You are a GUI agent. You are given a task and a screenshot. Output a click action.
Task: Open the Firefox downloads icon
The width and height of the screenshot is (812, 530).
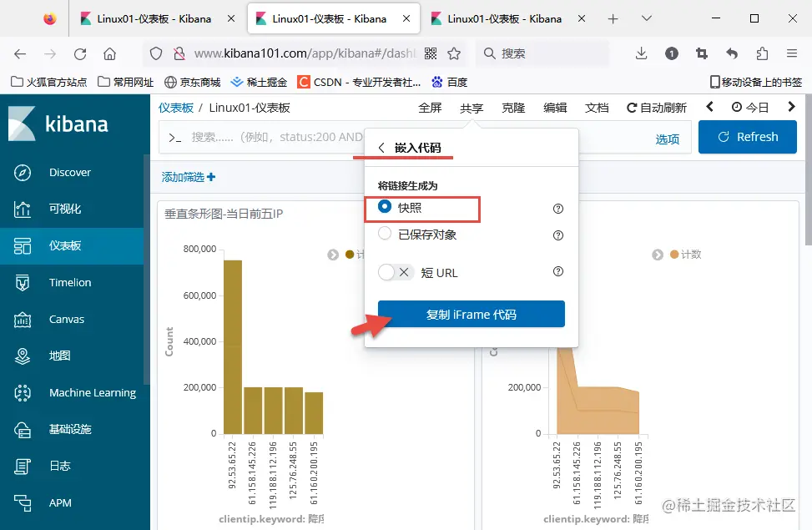[641, 53]
